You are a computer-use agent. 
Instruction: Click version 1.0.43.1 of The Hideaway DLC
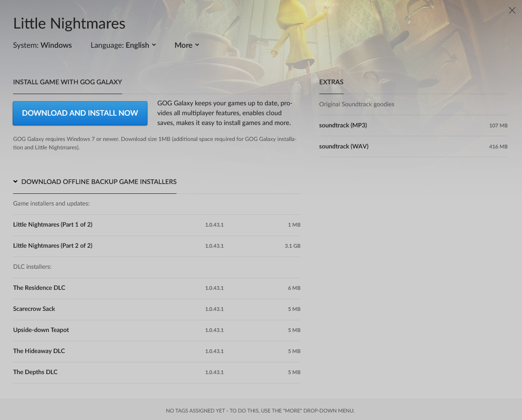[x=214, y=351]
